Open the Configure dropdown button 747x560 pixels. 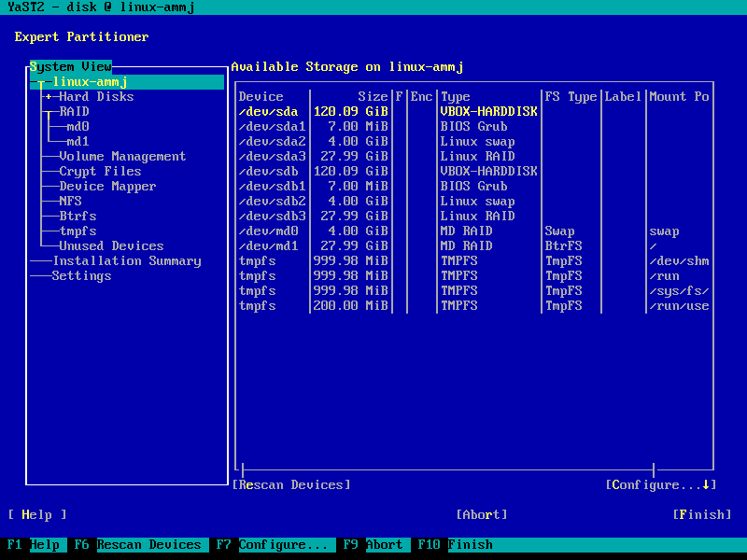[x=660, y=484]
